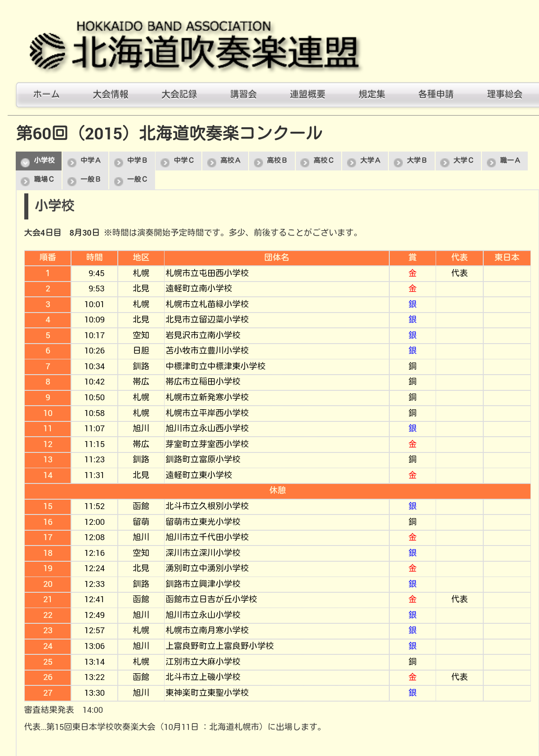Open the 規定集 navigation item
The width and height of the screenshot is (539, 756).
click(372, 94)
